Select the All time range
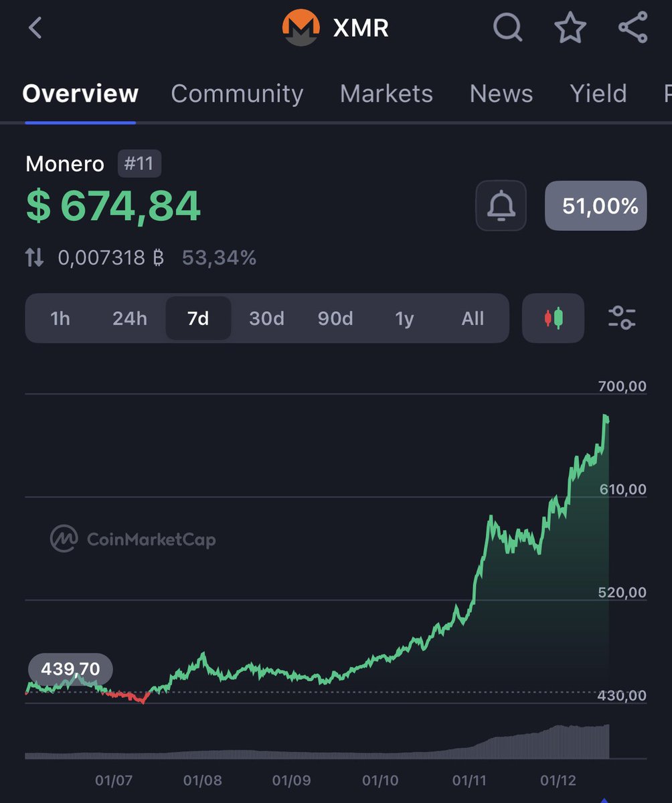The image size is (672, 803). pyautogui.click(x=473, y=319)
